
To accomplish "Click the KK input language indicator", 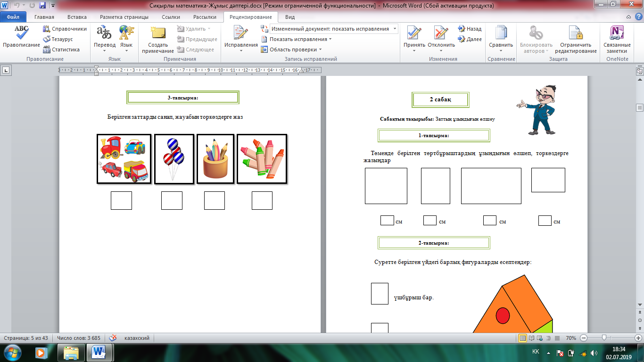I will click(x=536, y=352).
